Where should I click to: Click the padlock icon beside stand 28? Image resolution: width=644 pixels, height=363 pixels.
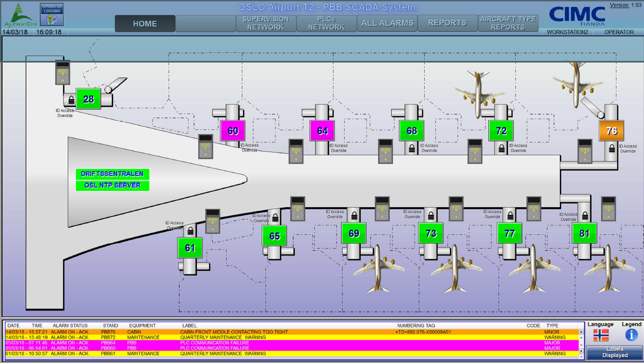coord(70,99)
